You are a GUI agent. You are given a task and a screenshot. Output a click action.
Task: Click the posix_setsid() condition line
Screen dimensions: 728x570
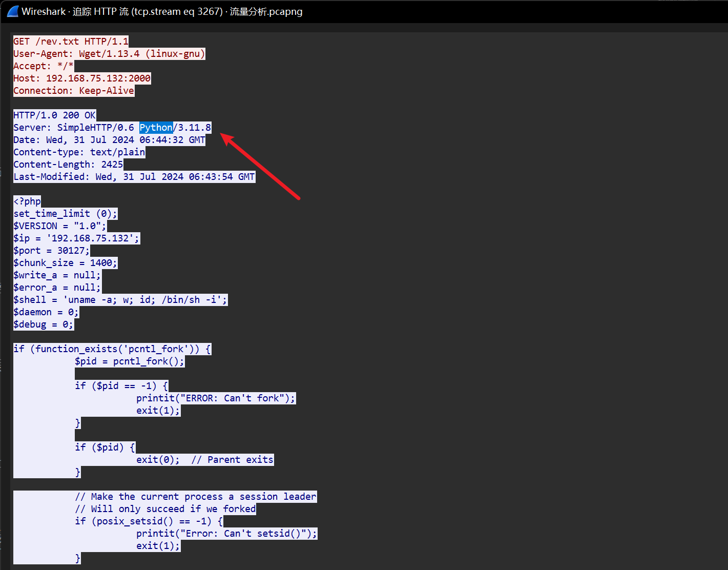149,521
